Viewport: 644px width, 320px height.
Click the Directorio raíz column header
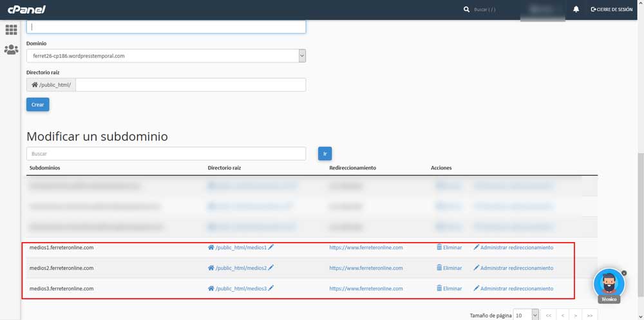coord(224,168)
